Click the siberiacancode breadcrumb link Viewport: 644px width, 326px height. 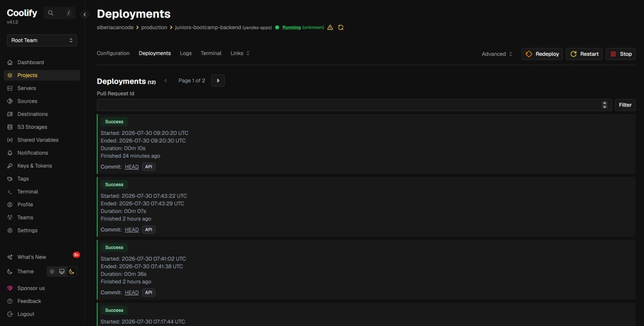pos(115,28)
